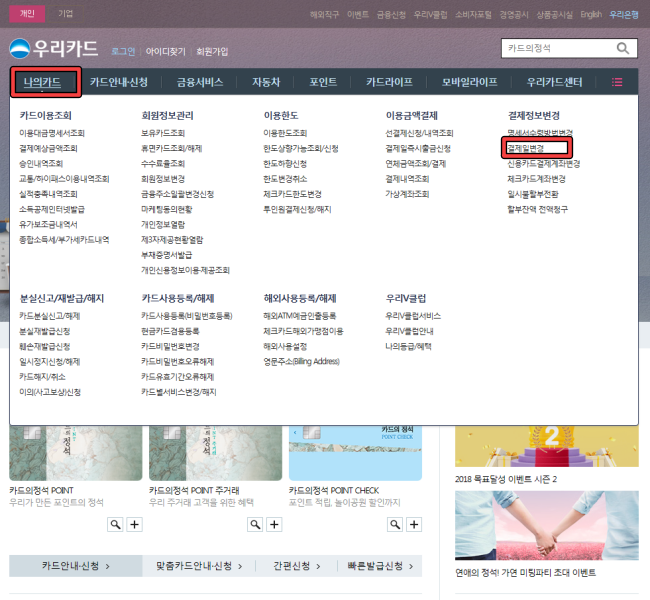Select 보유카드조회

[163, 133]
